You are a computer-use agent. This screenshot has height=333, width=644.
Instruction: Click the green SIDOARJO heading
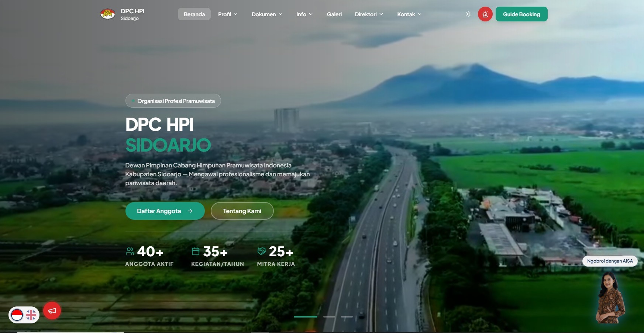point(168,145)
